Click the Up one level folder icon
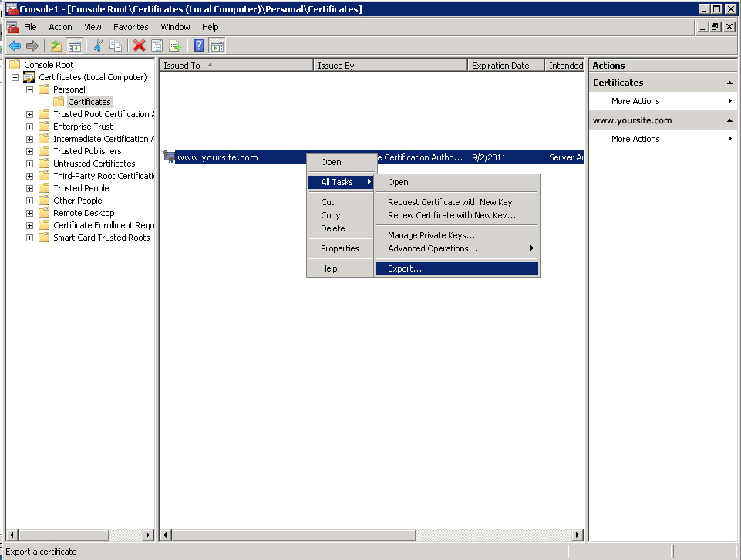 pyautogui.click(x=56, y=46)
